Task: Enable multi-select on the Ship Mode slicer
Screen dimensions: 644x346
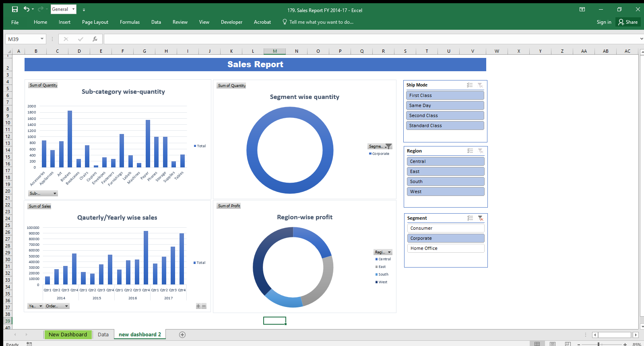Action: point(470,85)
